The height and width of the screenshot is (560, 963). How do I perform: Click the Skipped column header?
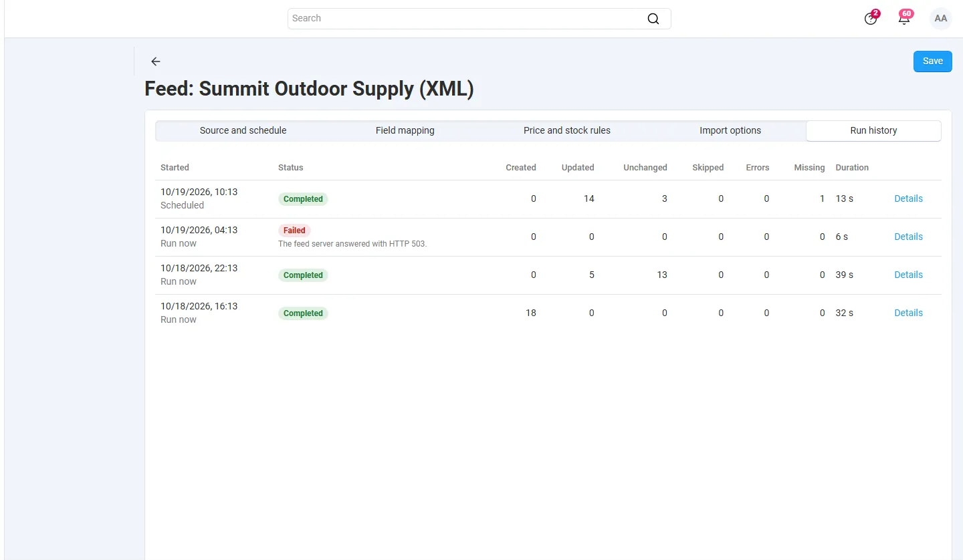tap(708, 168)
